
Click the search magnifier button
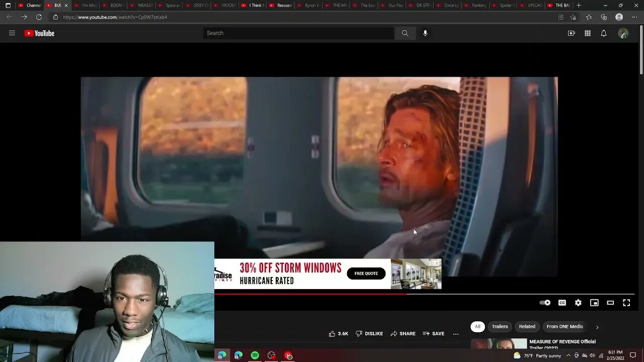[405, 33]
